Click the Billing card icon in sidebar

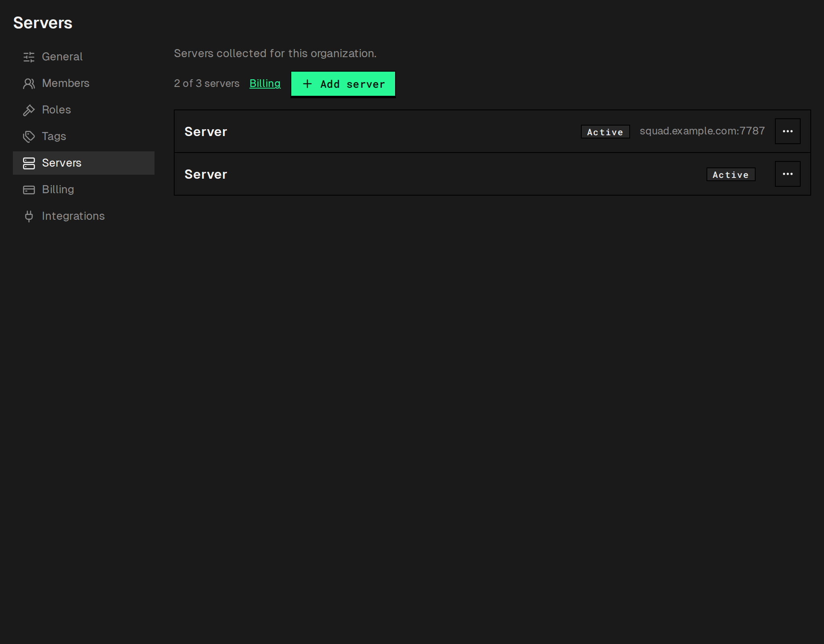point(29,190)
